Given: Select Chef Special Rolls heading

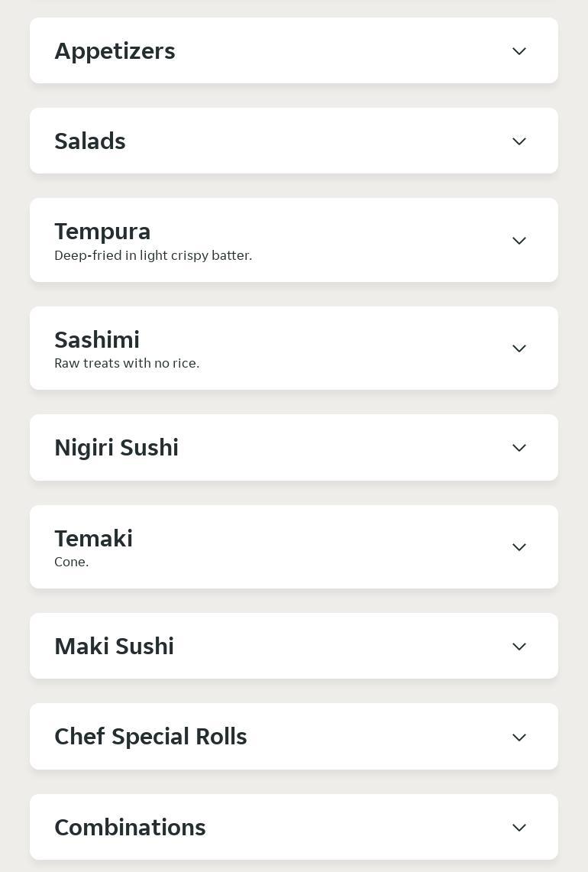Looking at the screenshot, I should tap(150, 737).
